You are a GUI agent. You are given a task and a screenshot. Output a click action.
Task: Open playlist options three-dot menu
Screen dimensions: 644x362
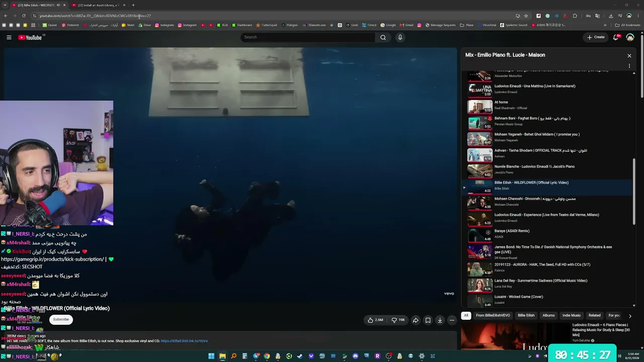(x=629, y=66)
